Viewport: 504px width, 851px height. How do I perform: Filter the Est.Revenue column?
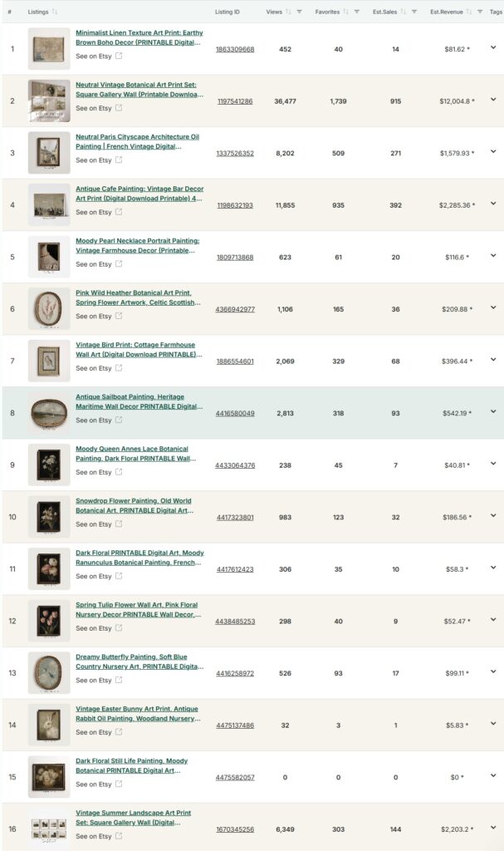pyautogui.click(x=480, y=12)
